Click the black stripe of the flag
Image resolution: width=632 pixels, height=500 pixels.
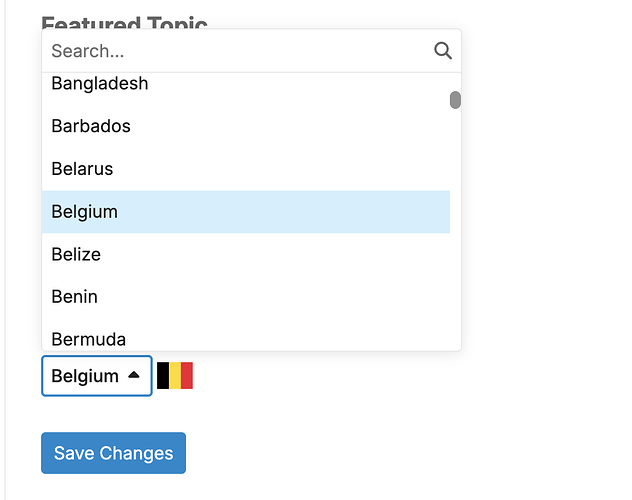coord(163,376)
